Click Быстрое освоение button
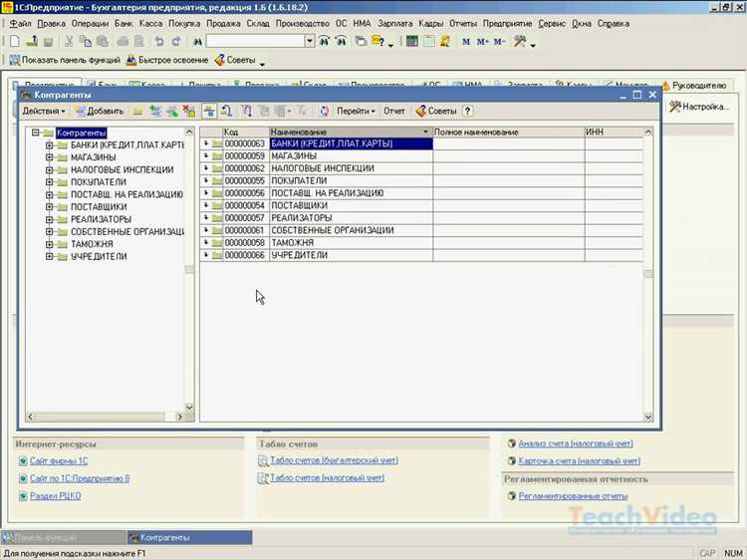This screenshot has height=560, width=747. click(167, 60)
